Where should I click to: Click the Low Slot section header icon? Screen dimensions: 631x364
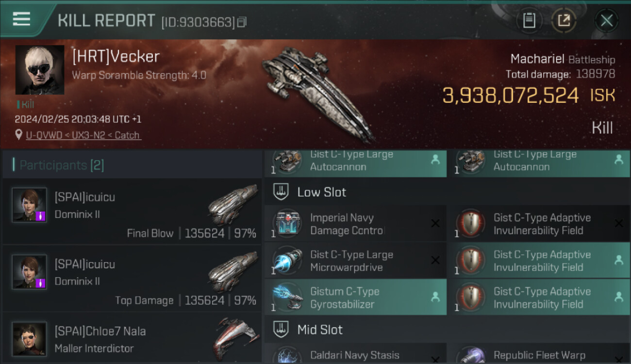click(x=281, y=192)
